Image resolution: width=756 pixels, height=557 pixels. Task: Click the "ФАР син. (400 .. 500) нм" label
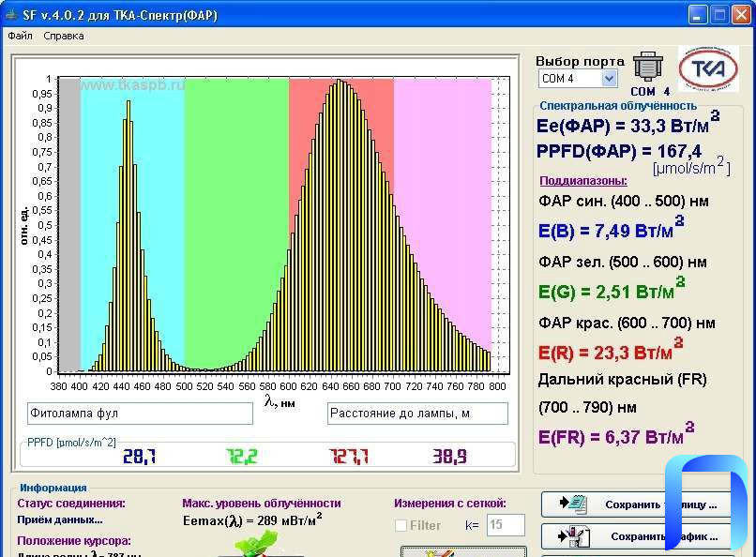click(x=624, y=201)
